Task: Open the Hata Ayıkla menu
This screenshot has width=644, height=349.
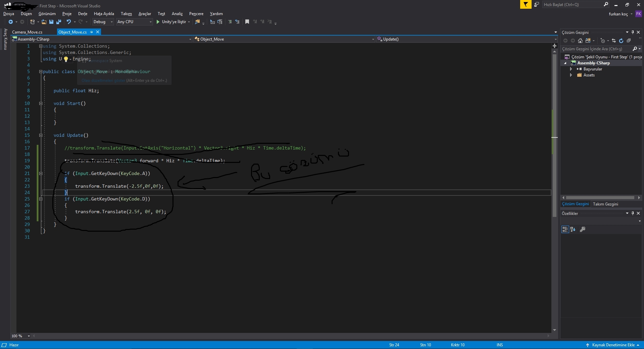Action: tap(104, 14)
